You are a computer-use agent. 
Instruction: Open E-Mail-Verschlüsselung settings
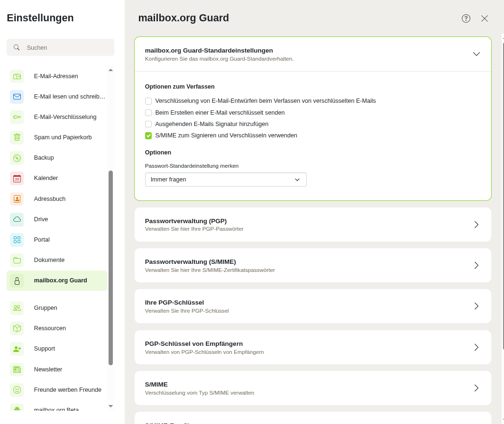[57, 117]
